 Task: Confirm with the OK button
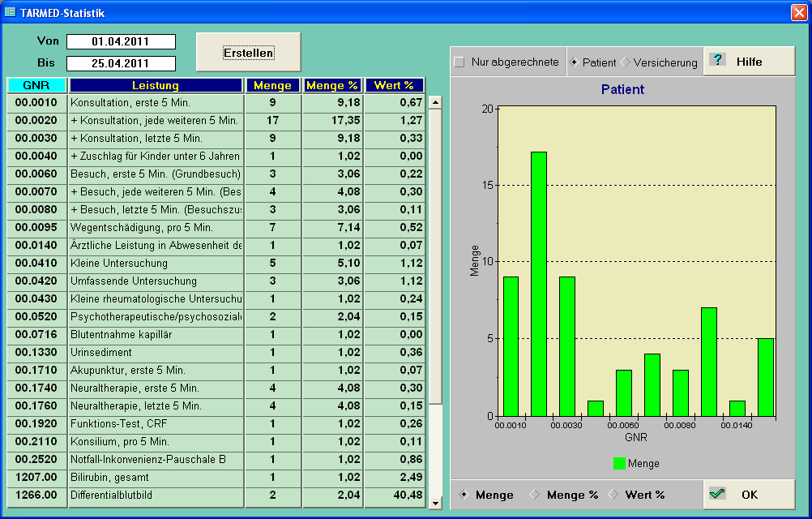click(749, 494)
